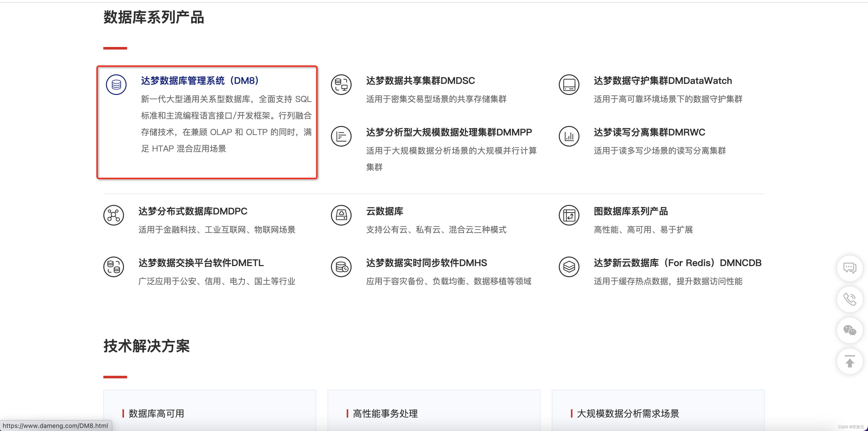Click the graph database series icon
The width and height of the screenshot is (868, 431).
pos(569,215)
